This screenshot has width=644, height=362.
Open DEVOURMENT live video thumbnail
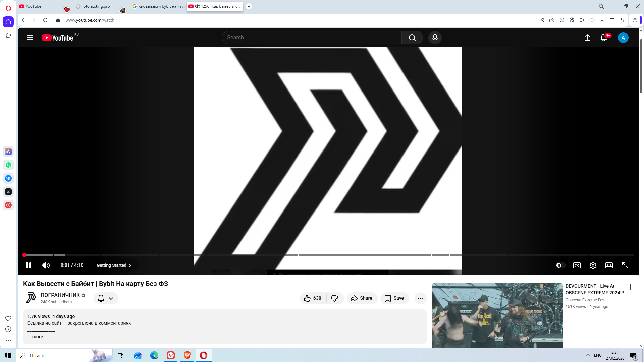click(x=497, y=315)
